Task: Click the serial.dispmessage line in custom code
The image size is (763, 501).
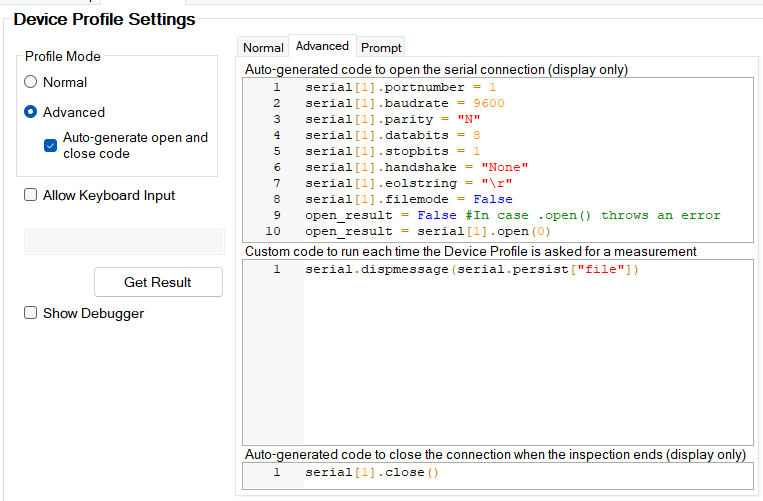Action: click(471, 270)
